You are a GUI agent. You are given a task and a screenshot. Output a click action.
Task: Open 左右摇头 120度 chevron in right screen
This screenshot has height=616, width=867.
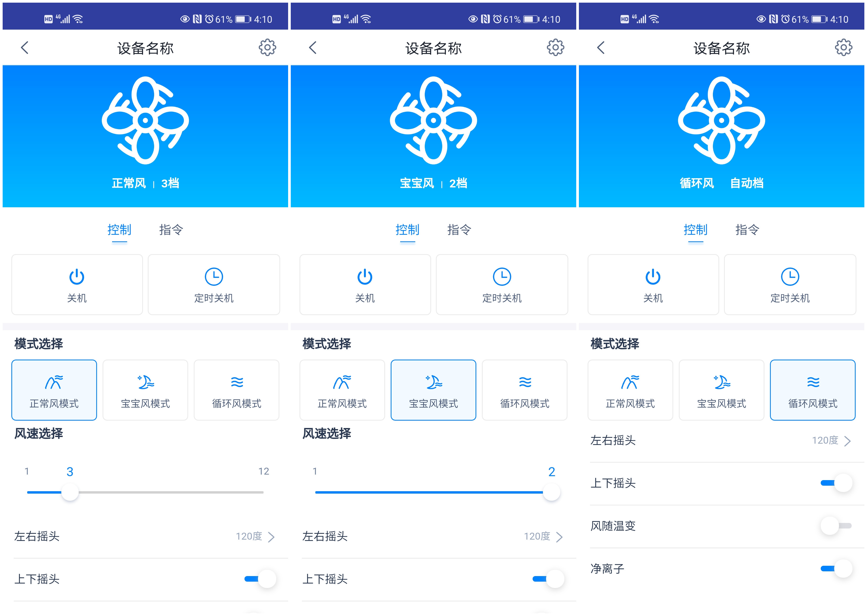click(847, 441)
